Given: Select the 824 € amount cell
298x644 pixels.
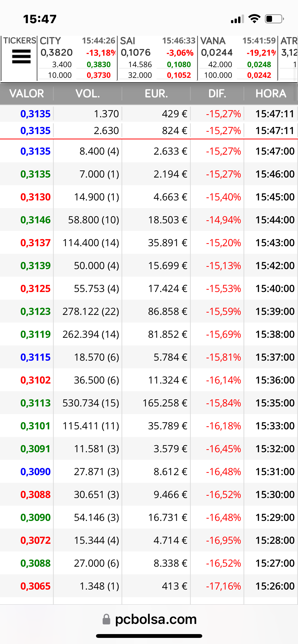Looking at the screenshot, I should click(174, 131).
